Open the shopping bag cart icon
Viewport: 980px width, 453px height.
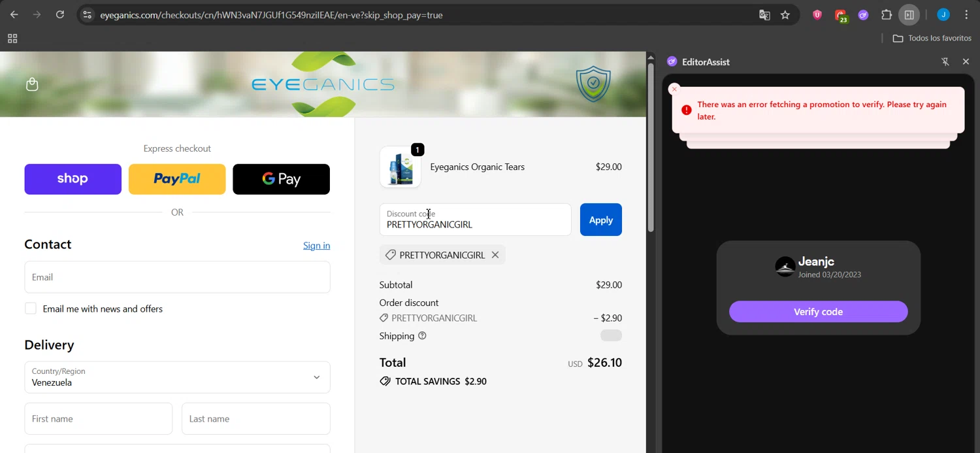32,84
